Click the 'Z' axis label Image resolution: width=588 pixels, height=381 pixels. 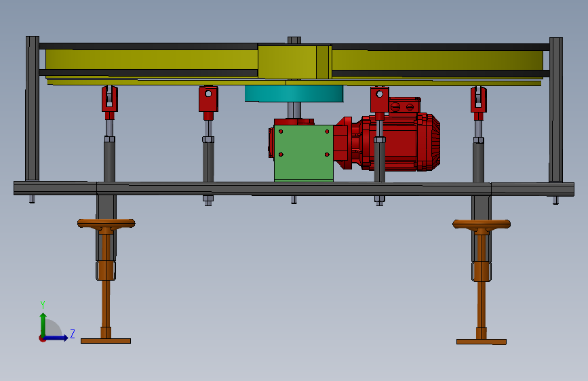(73, 334)
